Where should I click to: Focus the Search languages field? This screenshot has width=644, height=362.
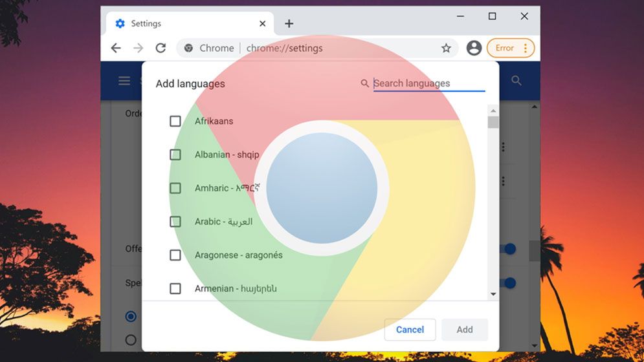(428, 83)
